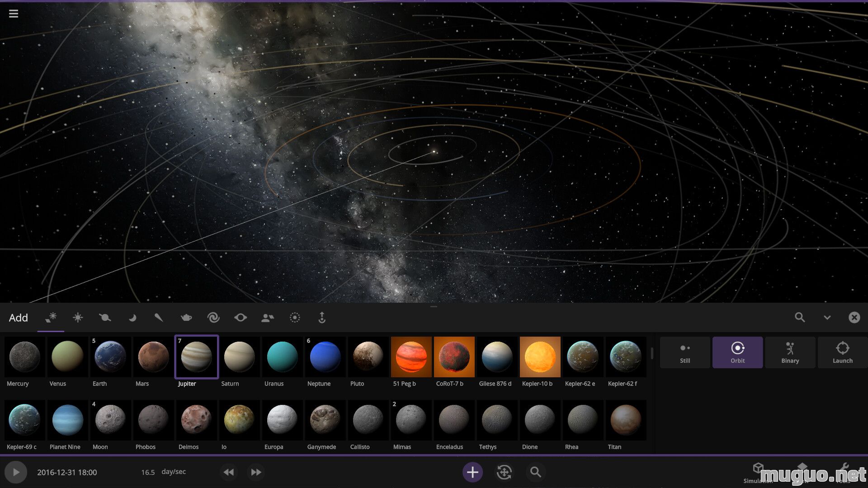Start the simulation with the play button
This screenshot has width=868, height=488.
pyautogui.click(x=16, y=472)
